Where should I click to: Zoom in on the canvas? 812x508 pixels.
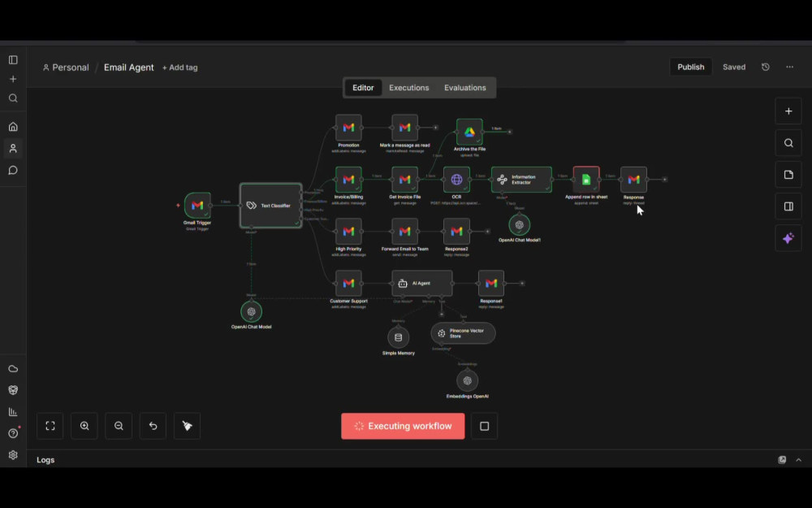point(84,426)
